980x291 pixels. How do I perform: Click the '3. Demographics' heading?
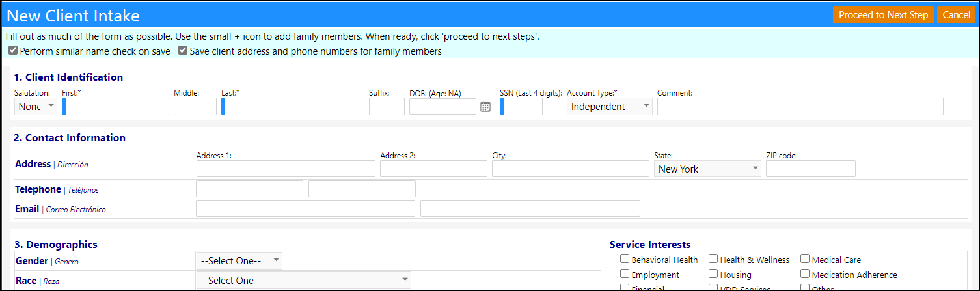pyautogui.click(x=55, y=244)
